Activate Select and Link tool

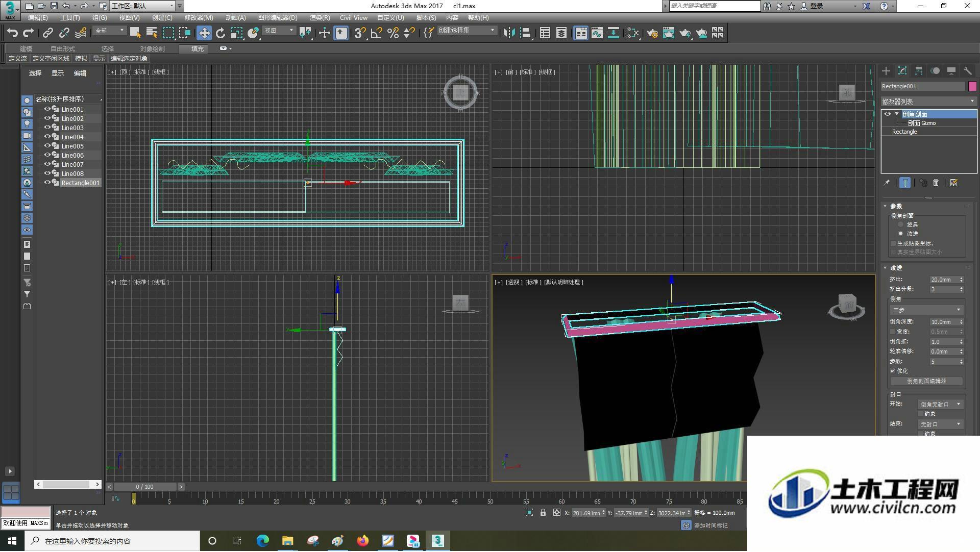47,33
